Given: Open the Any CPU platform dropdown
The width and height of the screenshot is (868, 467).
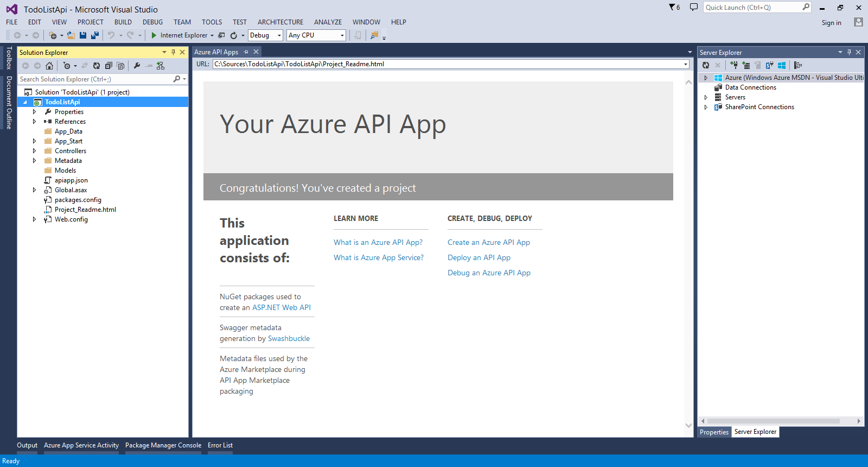Looking at the screenshot, I should click(x=342, y=35).
